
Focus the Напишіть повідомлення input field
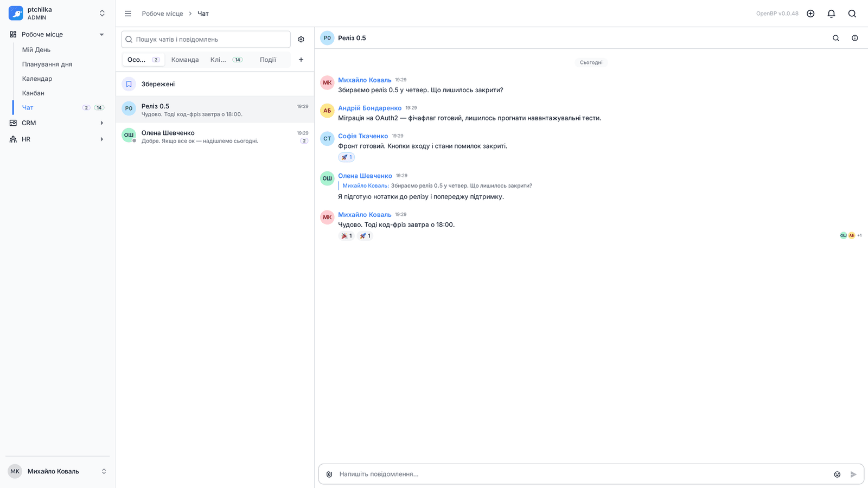coord(583,474)
